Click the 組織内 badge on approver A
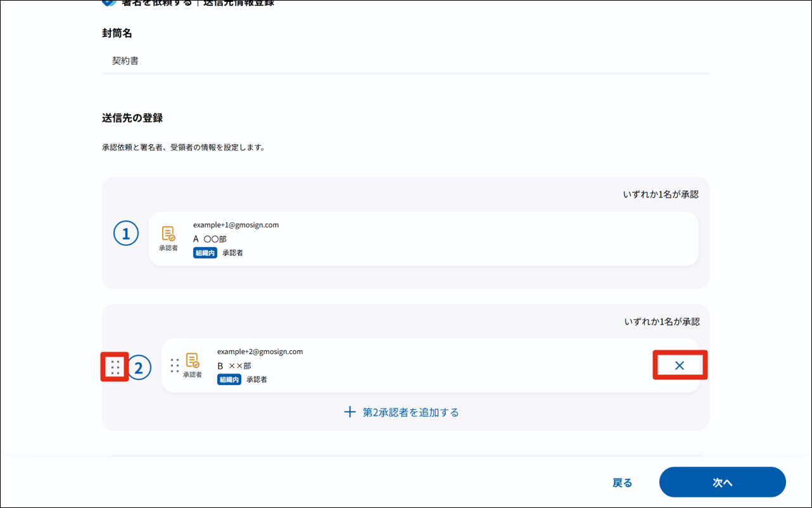This screenshot has width=812, height=508. (x=205, y=253)
